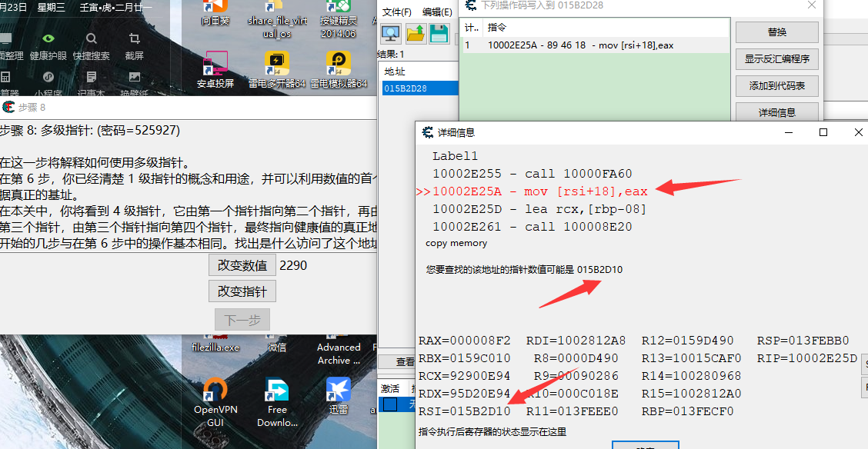Click the 结果:1 found count label
This screenshot has height=449, width=868.
coord(391,54)
